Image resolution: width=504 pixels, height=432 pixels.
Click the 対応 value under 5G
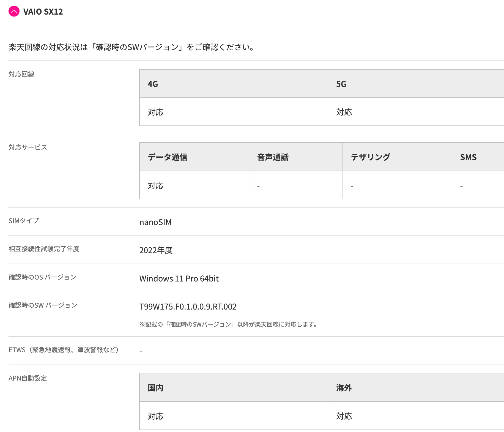pyautogui.click(x=344, y=112)
